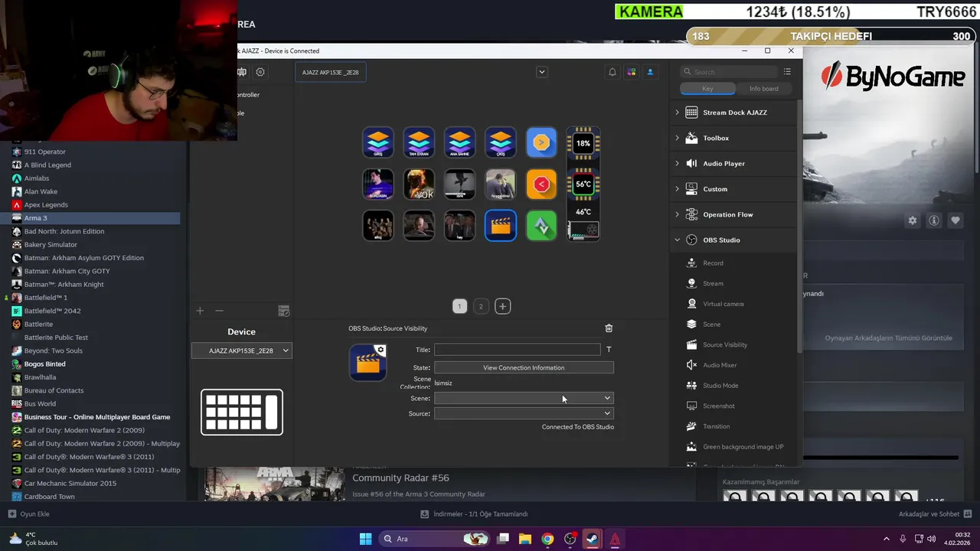Toggle the list view icon beside search
This screenshot has height=551, width=980.
(x=787, y=72)
